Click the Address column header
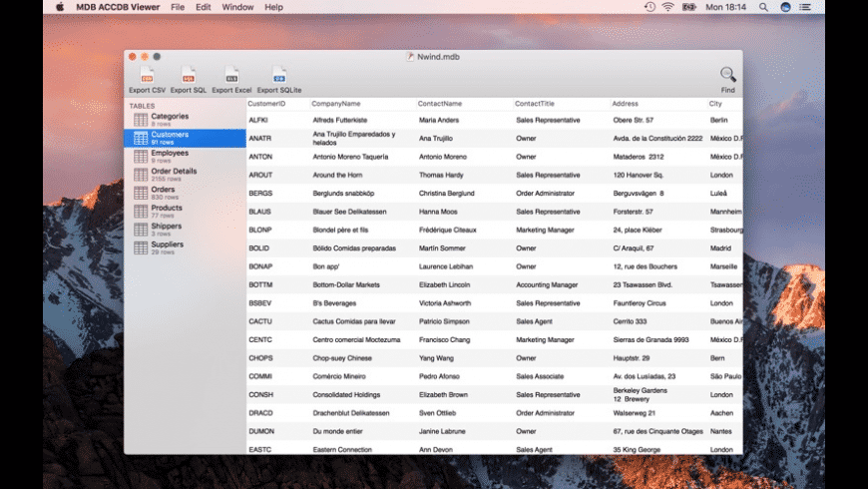Image resolution: width=868 pixels, height=489 pixels. (625, 104)
